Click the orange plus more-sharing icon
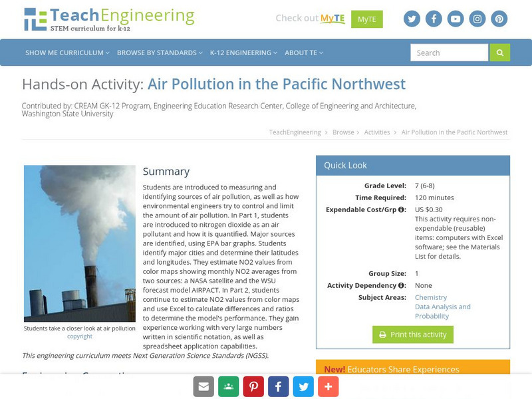 (x=327, y=386)
